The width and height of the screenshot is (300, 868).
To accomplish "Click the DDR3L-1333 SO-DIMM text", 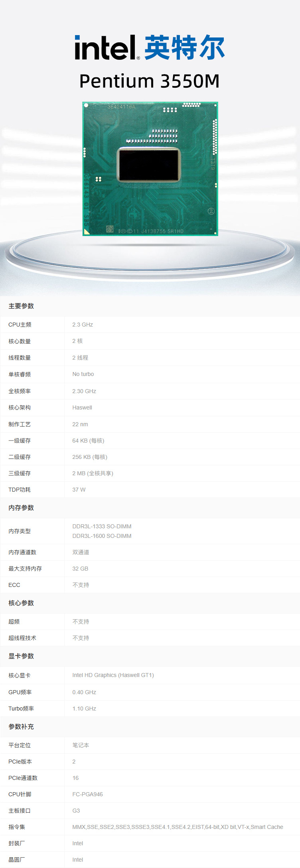I will click(102, 526).
